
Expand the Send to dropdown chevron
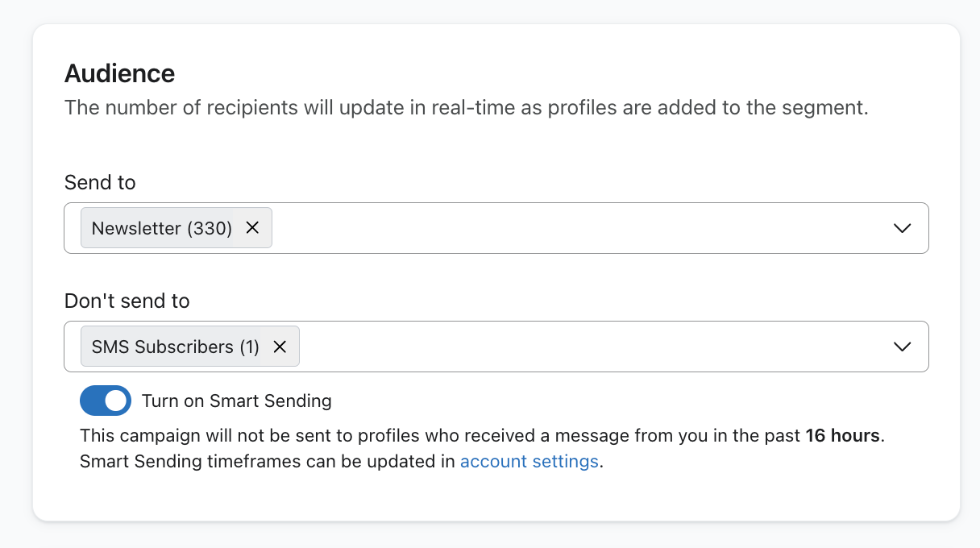[903, 228]
